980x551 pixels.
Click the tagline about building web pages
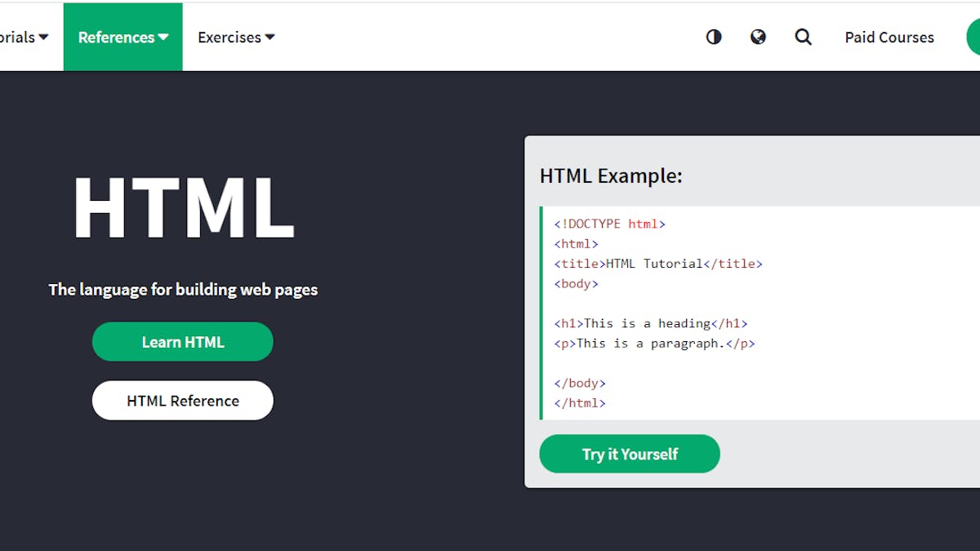pos(182,289)
